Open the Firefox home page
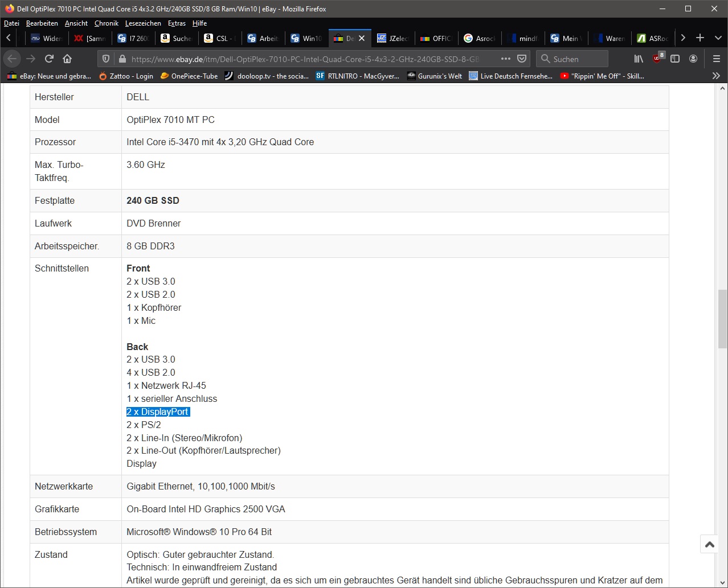 67,59
